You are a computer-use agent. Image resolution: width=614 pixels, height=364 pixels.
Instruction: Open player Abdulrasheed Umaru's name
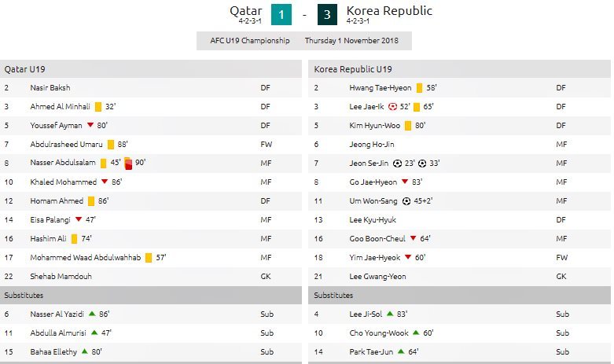[66, 144]
